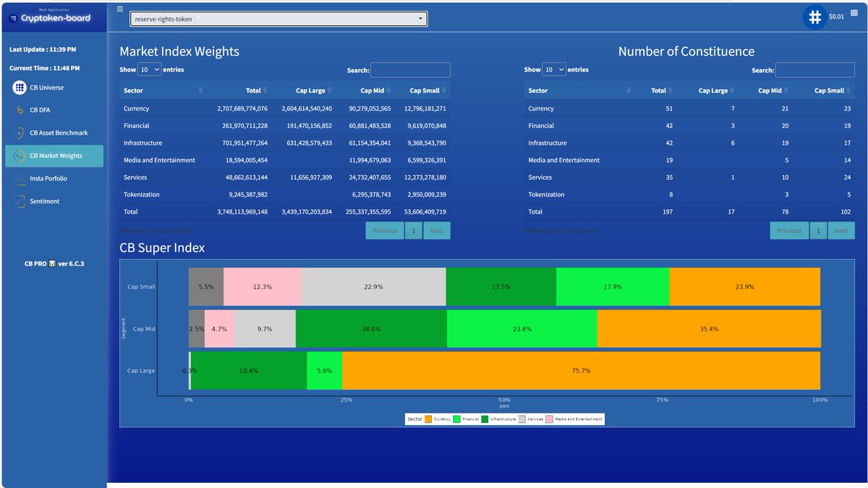Click the Infrastructure dark green legend swatch

pos(485,419)
